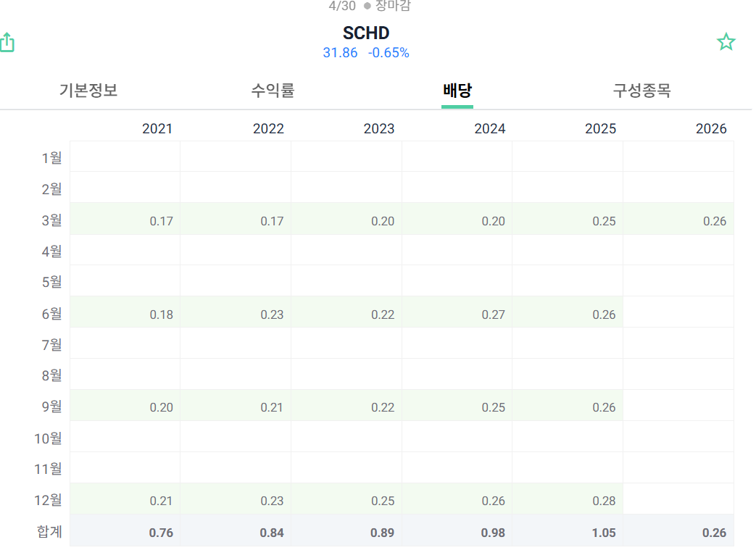
Task: Click June 2021 dividend 0.18
Action: [x=161, y=315]
